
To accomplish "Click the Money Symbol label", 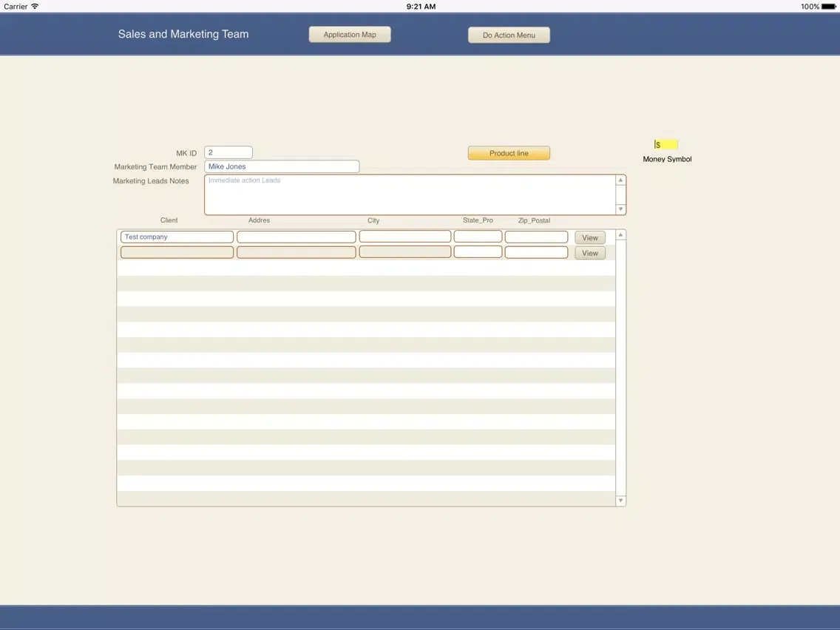I will click(x=667, y=159).
